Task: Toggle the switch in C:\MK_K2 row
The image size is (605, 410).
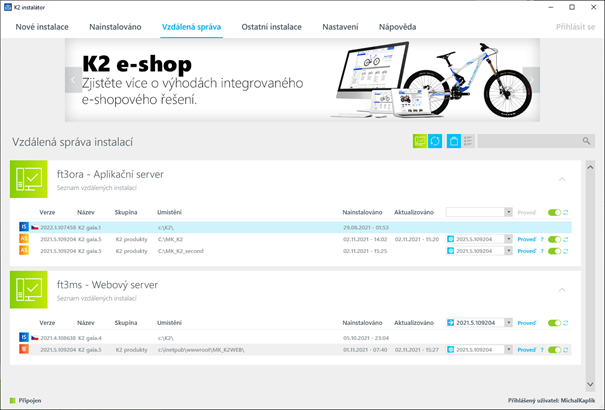Action: pos(554,240)
